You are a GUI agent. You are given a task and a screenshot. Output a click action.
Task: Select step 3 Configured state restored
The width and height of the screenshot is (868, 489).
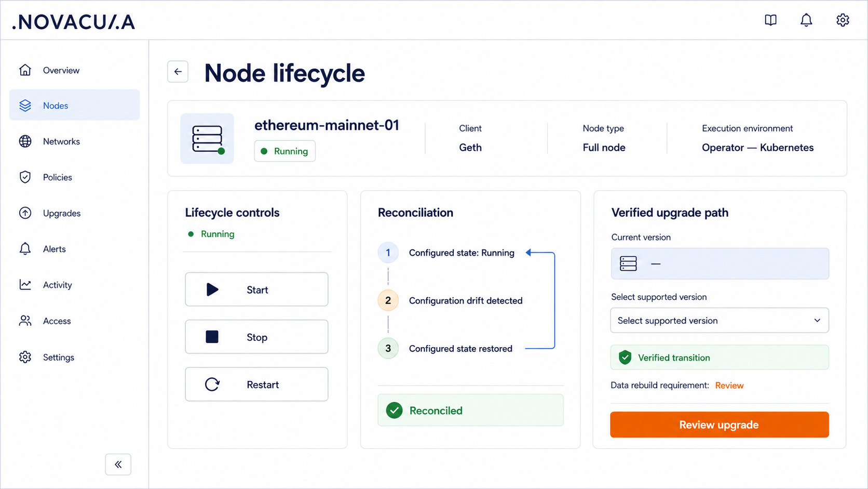pos(445,349)
